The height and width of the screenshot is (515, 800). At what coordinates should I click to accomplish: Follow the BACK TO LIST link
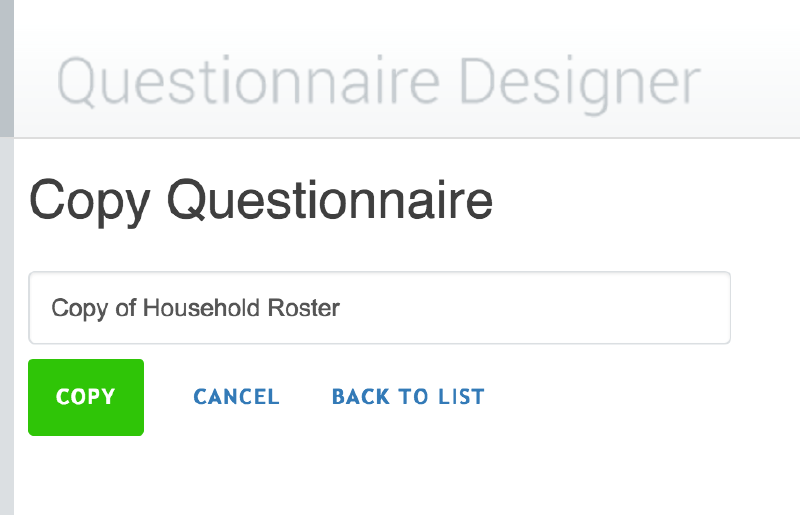point(408,397)
